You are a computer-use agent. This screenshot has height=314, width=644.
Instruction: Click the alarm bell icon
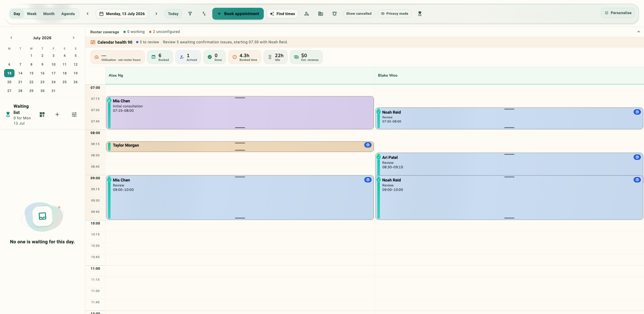(x=334, y=14)
